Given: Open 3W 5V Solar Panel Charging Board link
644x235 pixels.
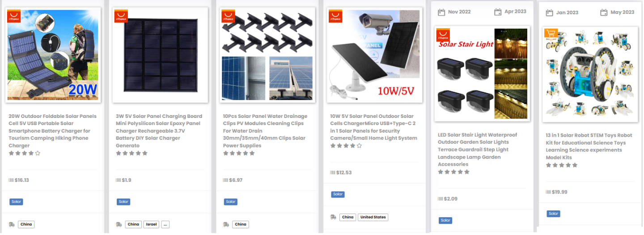Looking at the screenshot, I should click(159, 131).
